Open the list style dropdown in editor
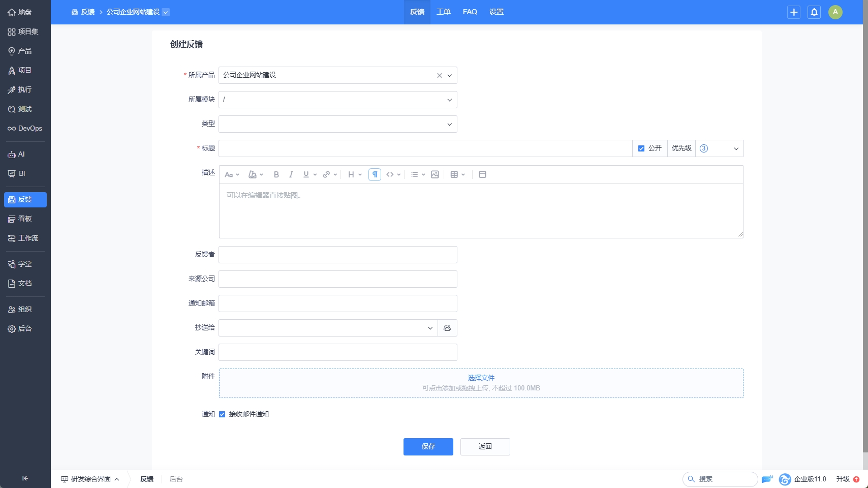Screen dimensions: 868x488 click(418, 174)
